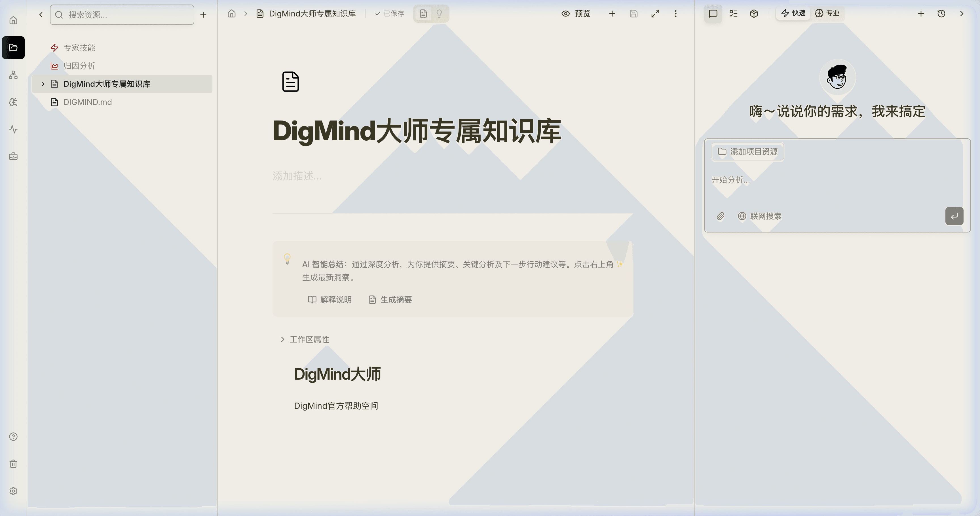Image resolution: width=980 pixels, height=516 pixels.
Task: Click the search resources field
Action: pyautogui.click(x=122, y=14)
